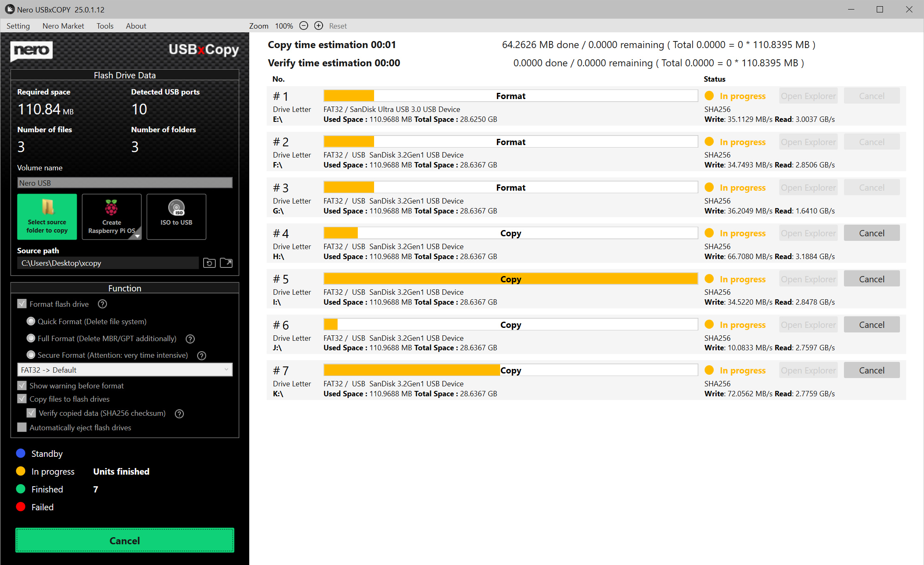Select Full Format radio option
The width and height of the screenshot is (924, 565).
click(31, 338)
